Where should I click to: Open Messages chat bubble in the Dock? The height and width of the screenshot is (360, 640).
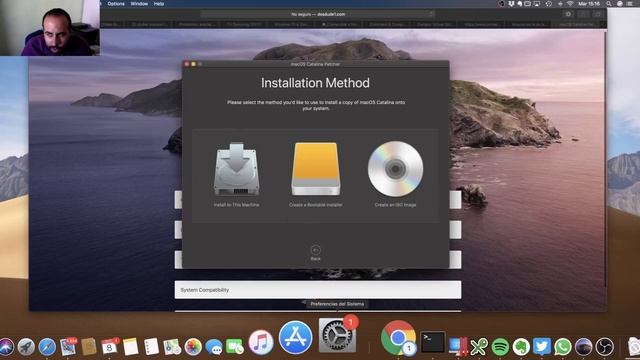coord(214,347)
